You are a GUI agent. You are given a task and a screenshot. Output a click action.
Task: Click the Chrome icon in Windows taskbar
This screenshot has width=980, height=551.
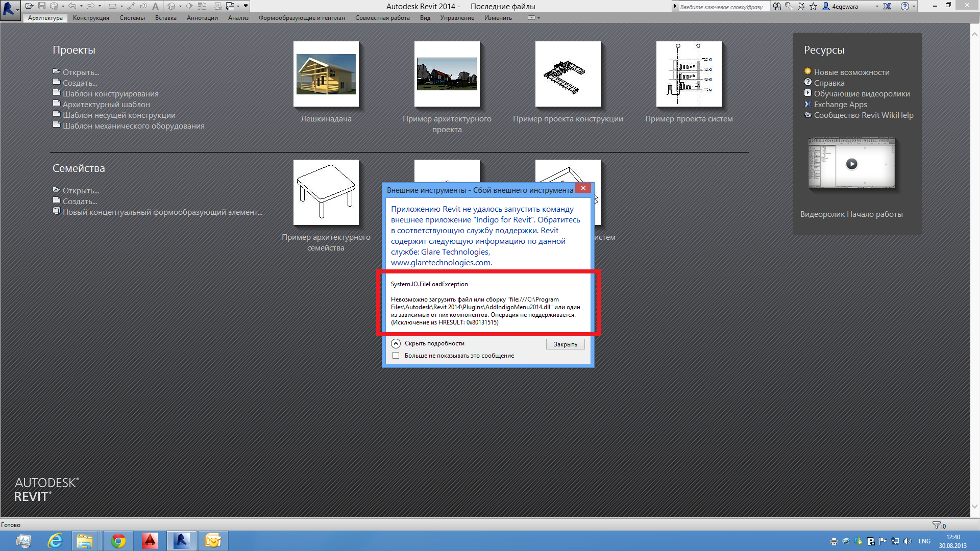(x=118, y=541)
